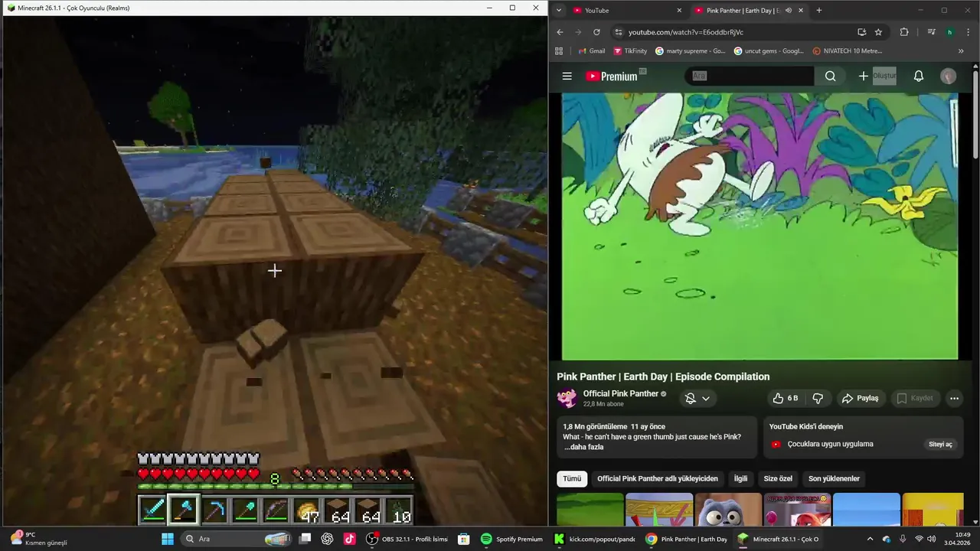The image size is (980, 551).
Task: Open YouTube notifications bell in header
Action: click(x=919, y=76)
